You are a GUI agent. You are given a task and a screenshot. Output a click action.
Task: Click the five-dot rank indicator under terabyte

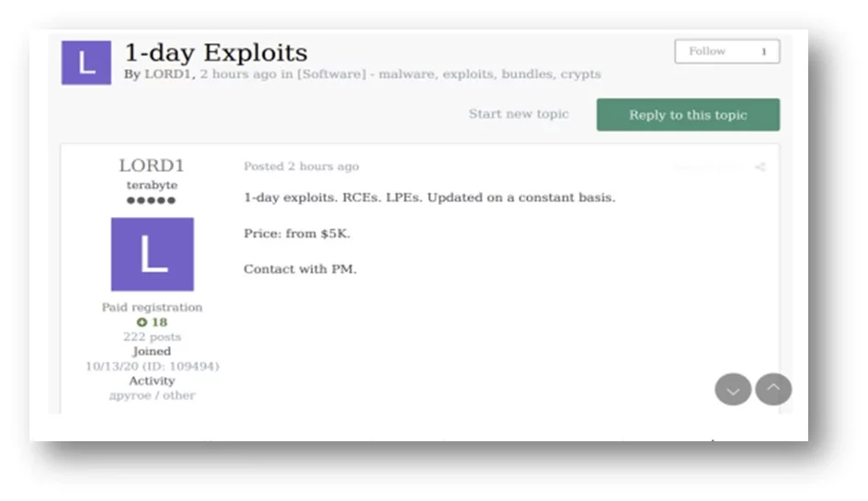tap(152, 200)
